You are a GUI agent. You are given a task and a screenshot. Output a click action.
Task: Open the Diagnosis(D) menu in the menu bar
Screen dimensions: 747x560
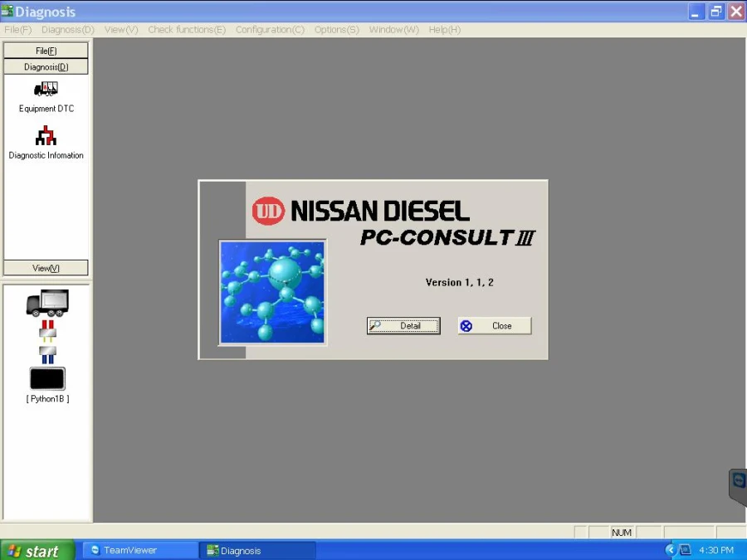pos(68,30)
